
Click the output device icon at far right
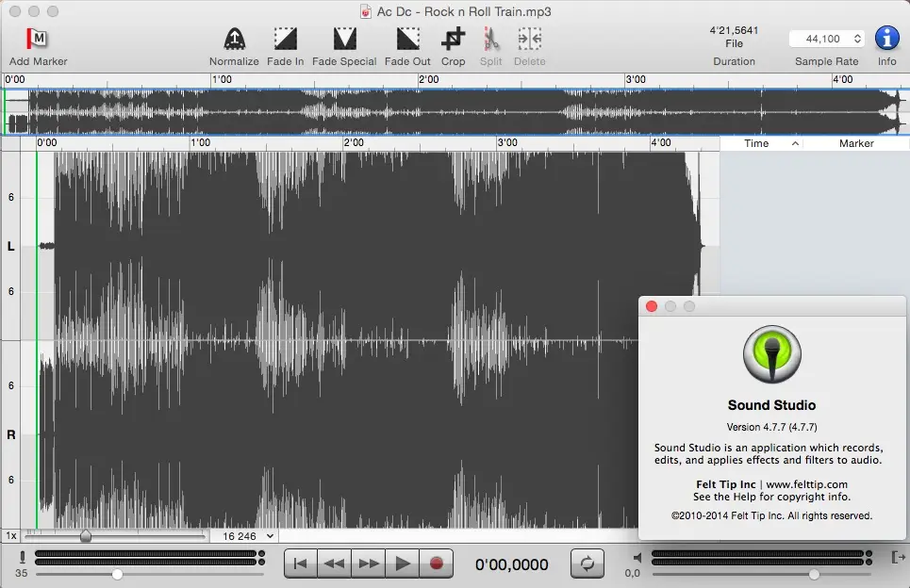(x=898, y=558)
